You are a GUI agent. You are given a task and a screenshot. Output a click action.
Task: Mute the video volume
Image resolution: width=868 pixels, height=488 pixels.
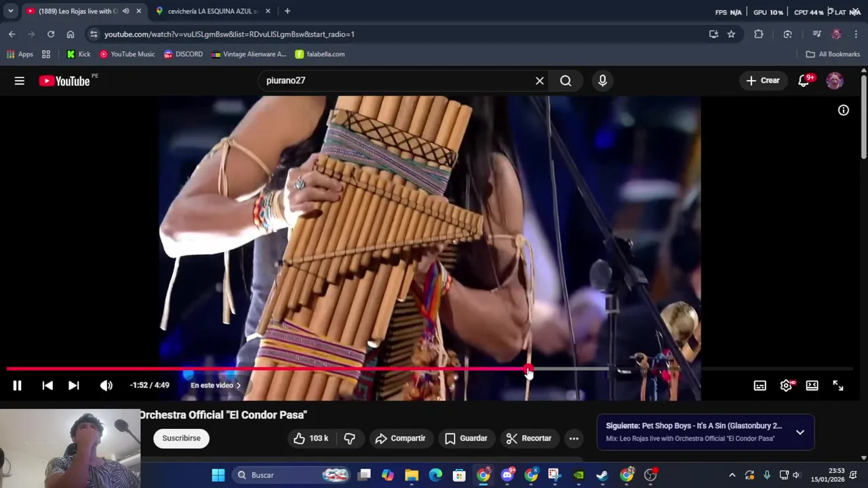[x=106, y=386]
